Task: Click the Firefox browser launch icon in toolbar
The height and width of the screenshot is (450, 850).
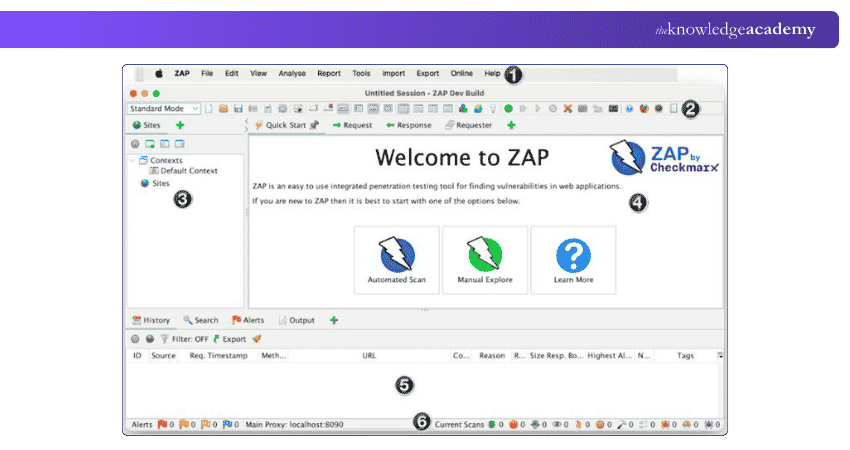Action: [x=644, y=108]
